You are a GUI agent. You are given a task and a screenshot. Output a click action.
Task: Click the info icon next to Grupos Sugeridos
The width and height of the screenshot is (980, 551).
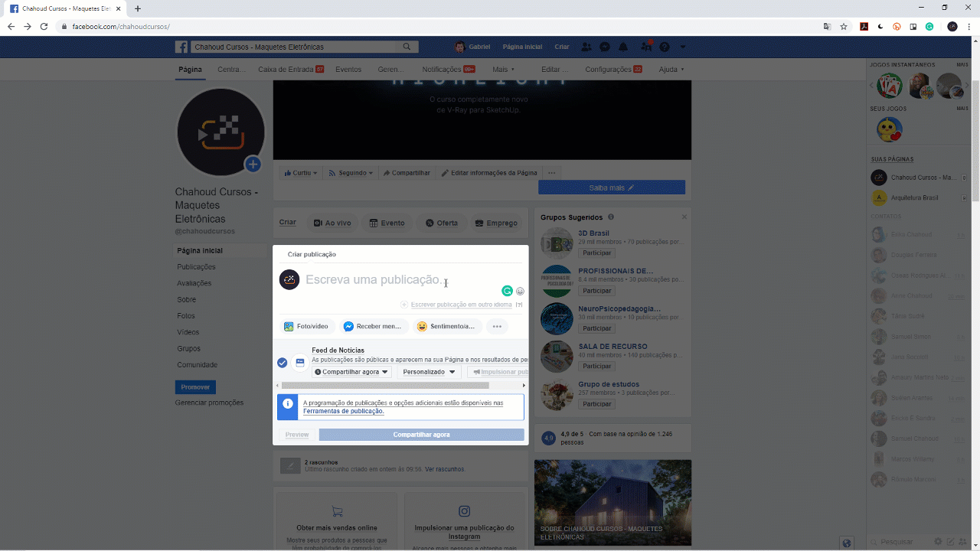point(611,217)
